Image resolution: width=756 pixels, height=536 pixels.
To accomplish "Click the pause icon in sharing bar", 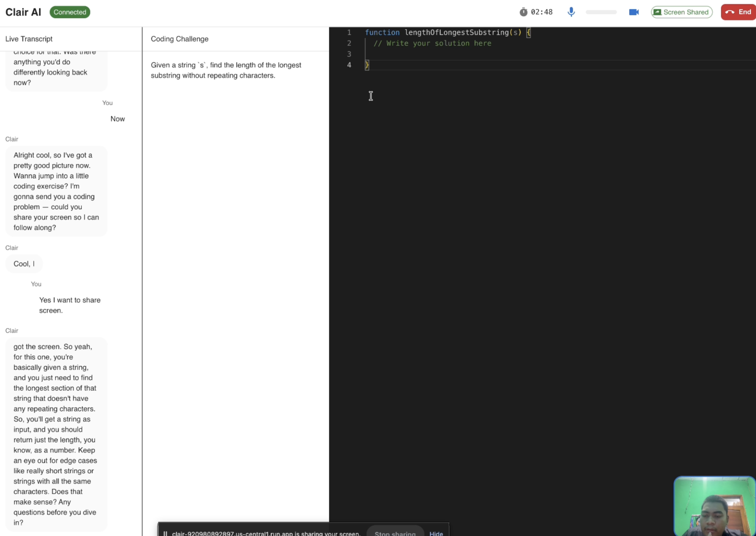I will coord(165,533).
